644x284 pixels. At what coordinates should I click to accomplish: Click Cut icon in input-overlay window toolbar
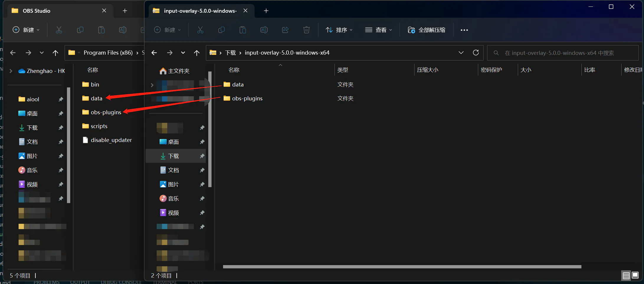[200, 30]
